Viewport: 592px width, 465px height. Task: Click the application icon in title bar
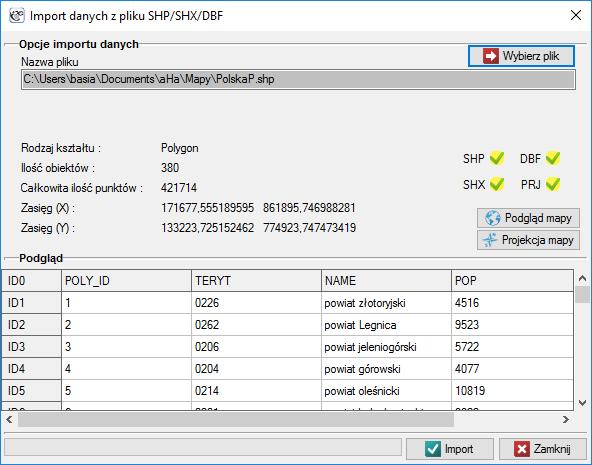click(17, 16)
